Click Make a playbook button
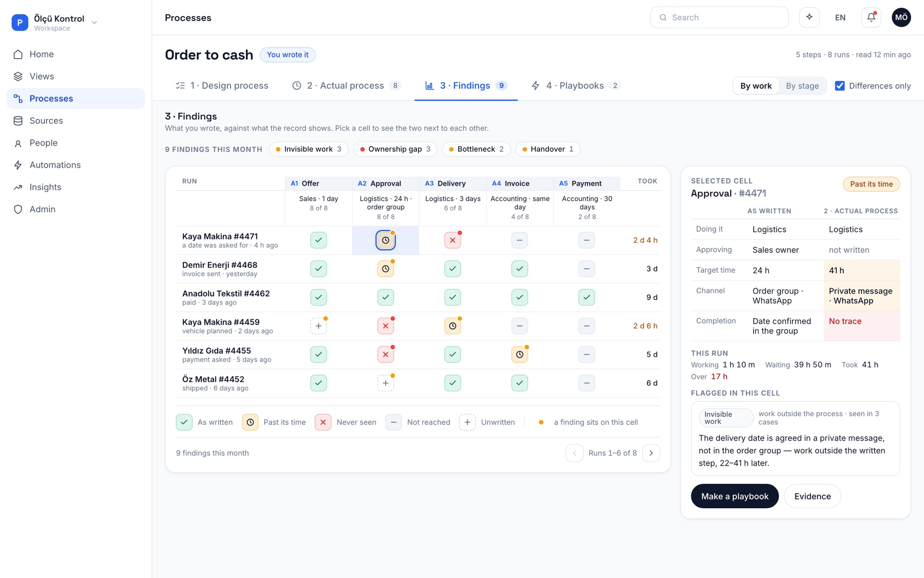 pos(735,496)
